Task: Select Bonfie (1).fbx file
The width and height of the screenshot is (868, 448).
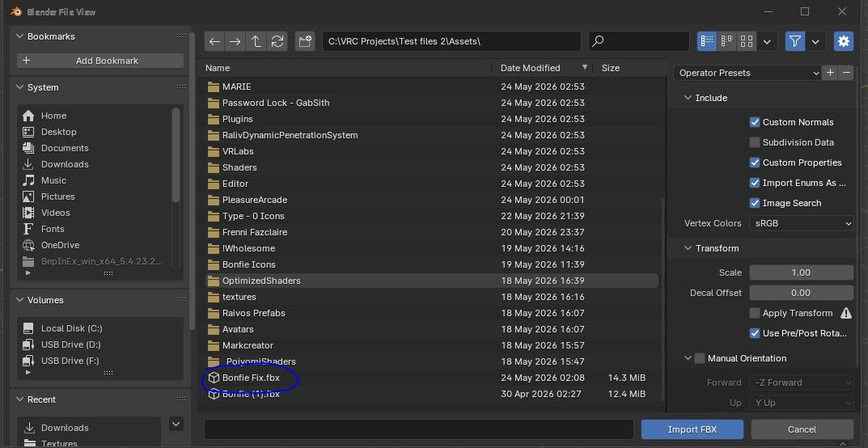Action: [432, 394]
